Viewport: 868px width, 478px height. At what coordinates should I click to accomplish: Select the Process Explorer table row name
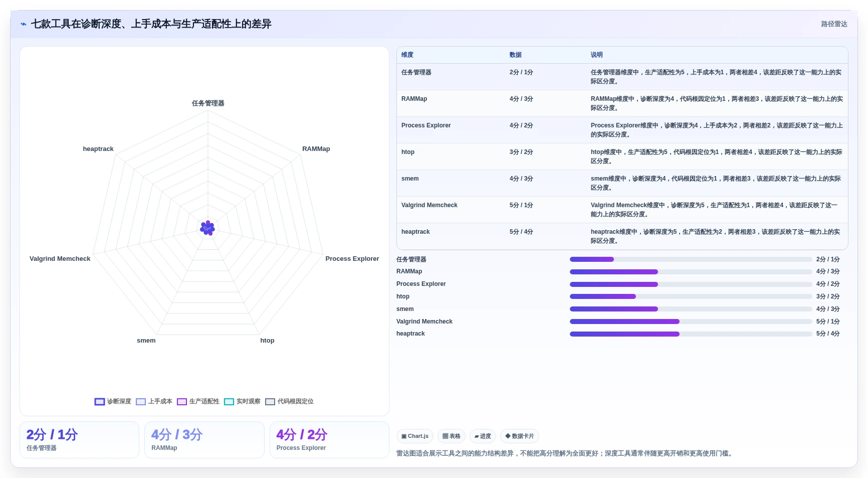[426, 125]
